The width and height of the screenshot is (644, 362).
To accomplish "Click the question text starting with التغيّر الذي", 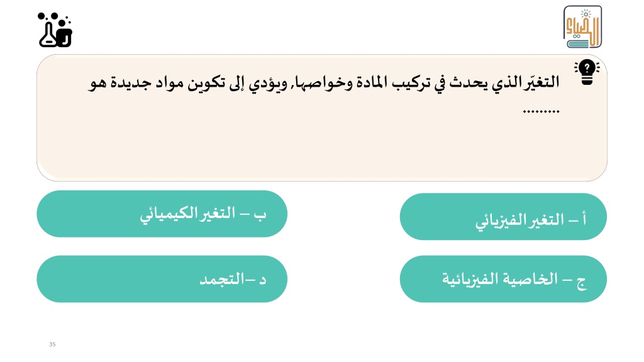I will point(324,83).
